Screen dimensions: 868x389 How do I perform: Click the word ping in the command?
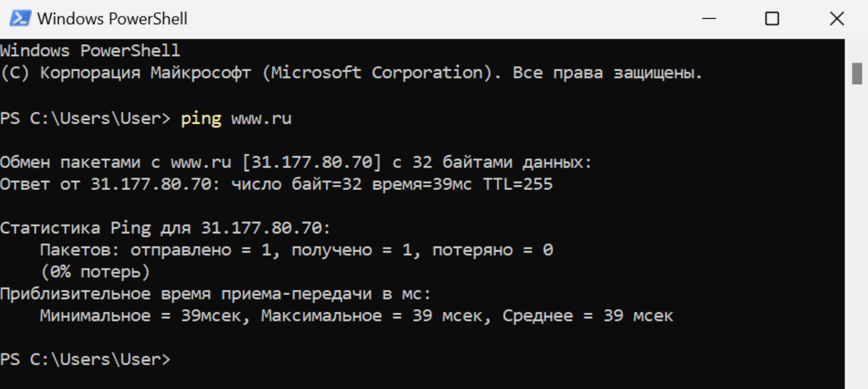[x=201, y=119]
